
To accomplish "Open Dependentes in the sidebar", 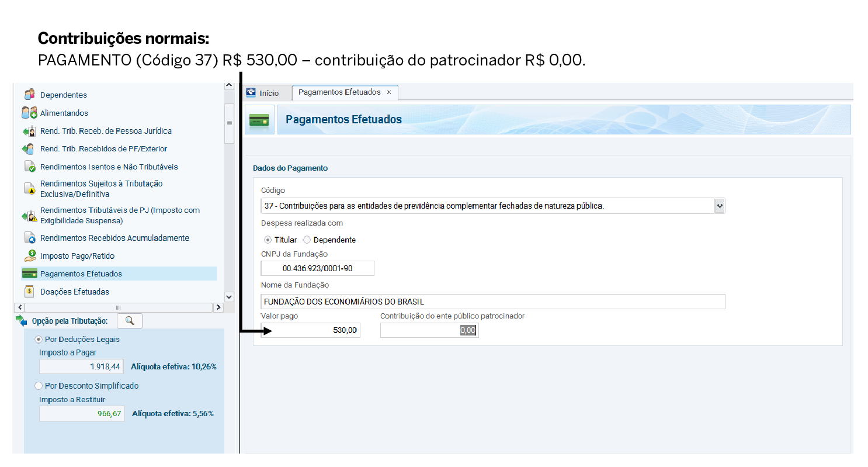I will [x=64, y=95].
